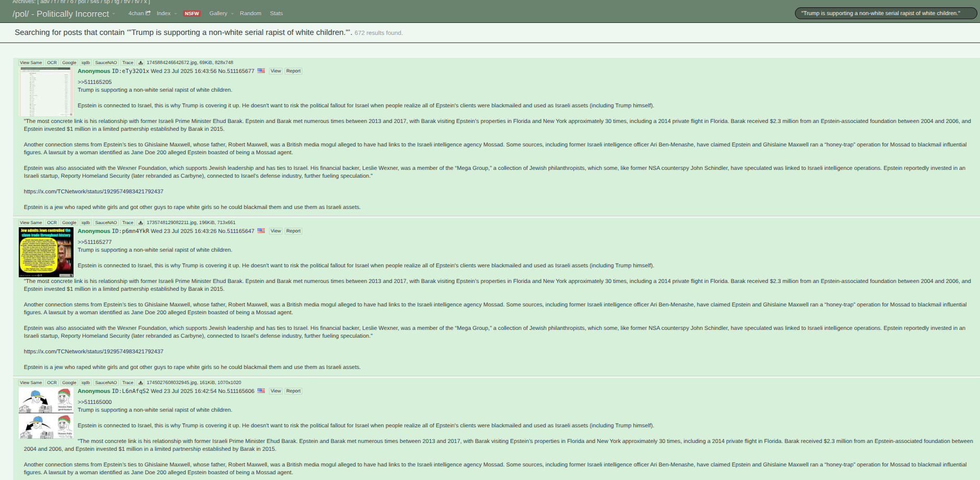This screenshot has height=480, width=980.
Task: Open x.com TCNetwork link in second post
Action: (x=93, y=351)
